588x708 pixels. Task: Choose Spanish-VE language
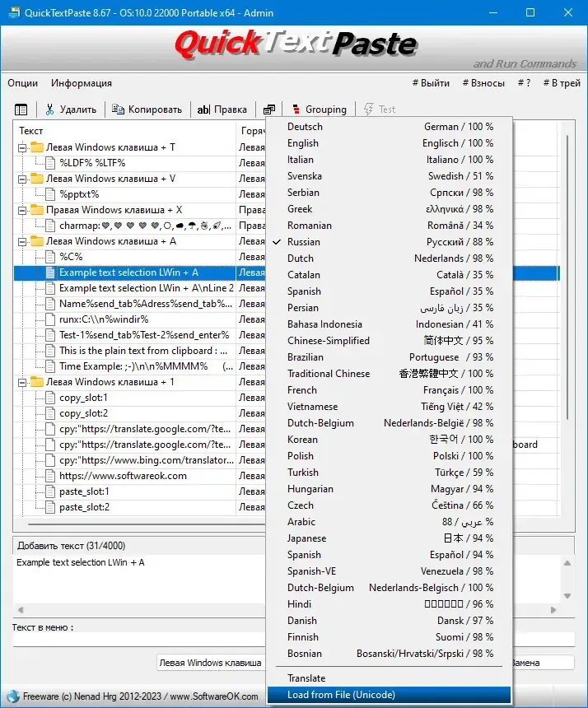click(390, 571)
